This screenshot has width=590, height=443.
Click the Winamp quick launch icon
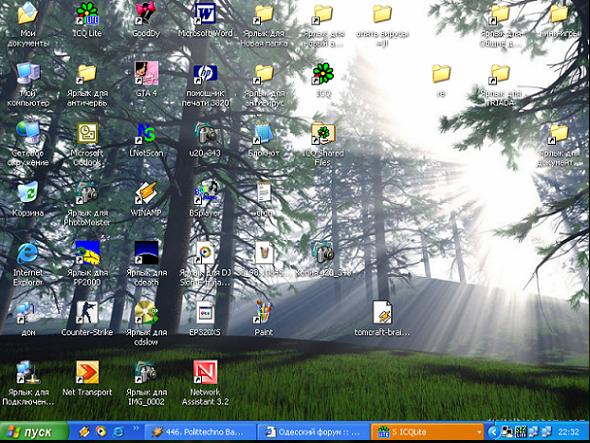[x=85, y=432]
